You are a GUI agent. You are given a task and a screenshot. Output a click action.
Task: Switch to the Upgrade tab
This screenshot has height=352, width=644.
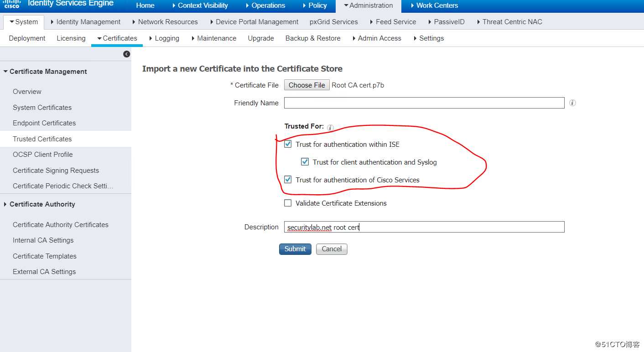point(261,38)
